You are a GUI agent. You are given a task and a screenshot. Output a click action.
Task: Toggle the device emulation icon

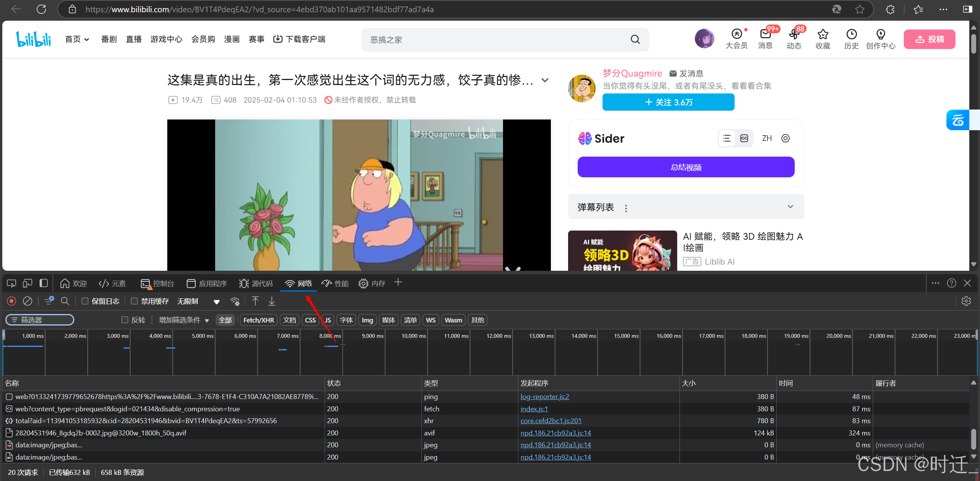tap(28, 283)
